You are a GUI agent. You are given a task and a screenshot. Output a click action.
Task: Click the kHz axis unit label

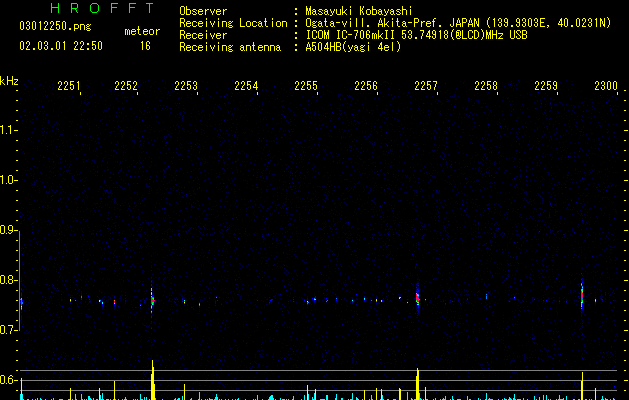(x=9, y=81)
